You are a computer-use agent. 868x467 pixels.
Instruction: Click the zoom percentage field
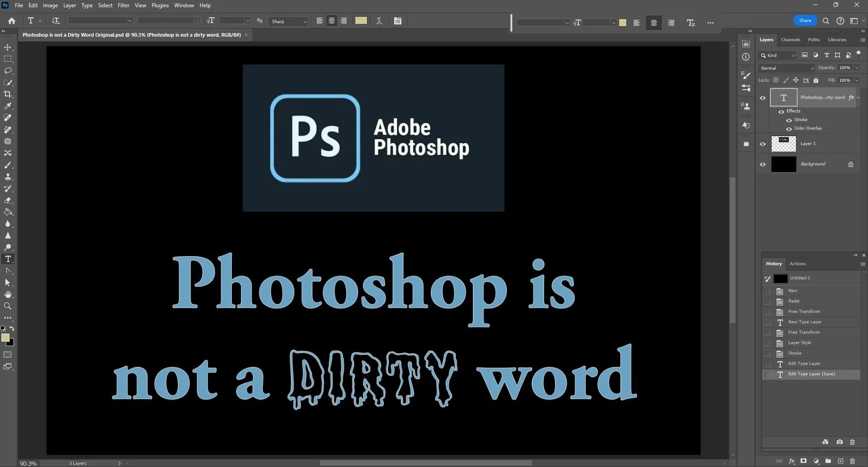[28, 463]
